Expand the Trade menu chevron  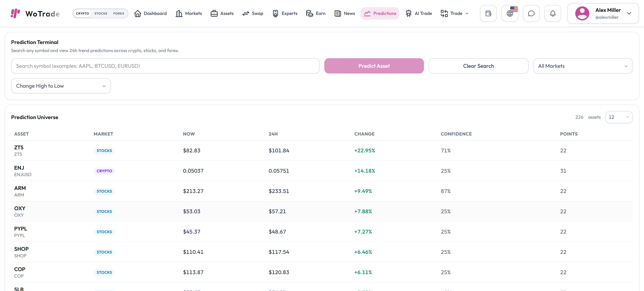(467, 13)
